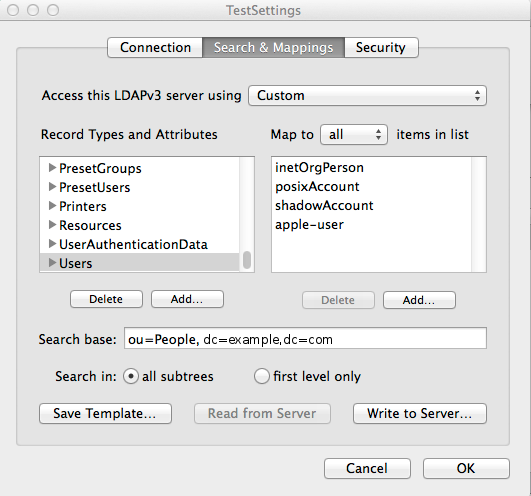Switch to the Connection tab
The width and height of the screenshot is (531, 496).
pyautogui.click(x=155, y=47)
